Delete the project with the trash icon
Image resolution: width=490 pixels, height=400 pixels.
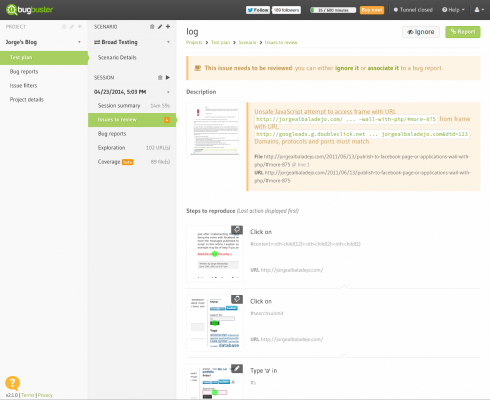[x=64, y=27]
